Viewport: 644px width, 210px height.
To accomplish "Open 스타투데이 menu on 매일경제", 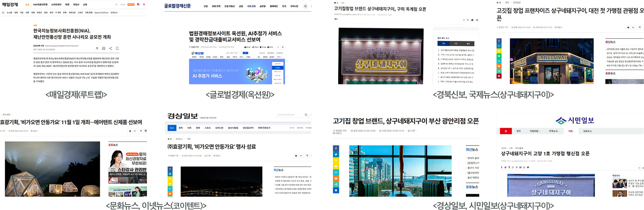I will (x=56, y=5).
